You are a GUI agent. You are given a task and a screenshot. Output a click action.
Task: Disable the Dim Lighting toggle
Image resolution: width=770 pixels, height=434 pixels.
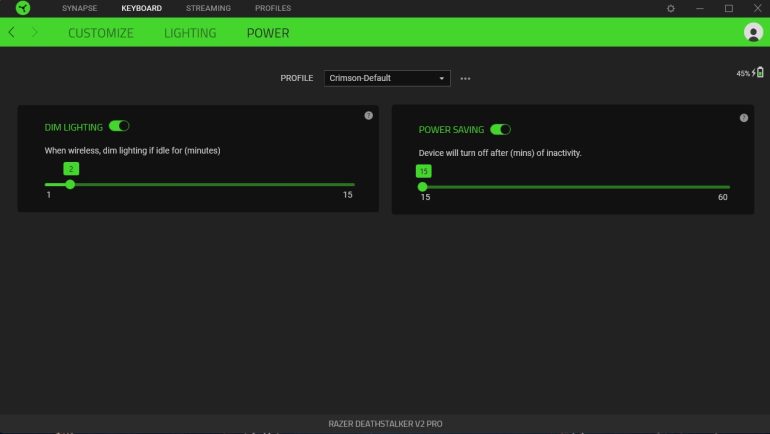[x=119, y=126]
